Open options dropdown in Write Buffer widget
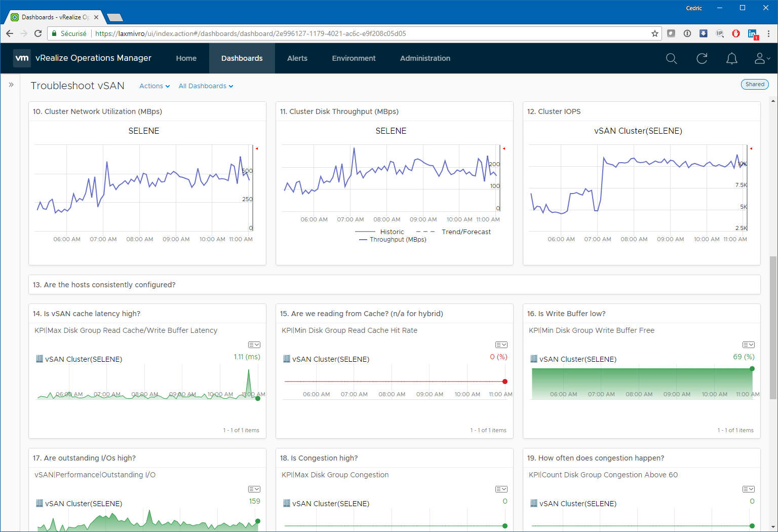 [748, 345]
